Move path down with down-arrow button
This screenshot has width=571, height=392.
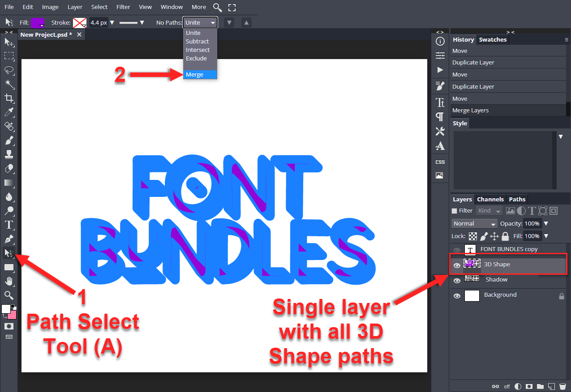click(229, 22)
